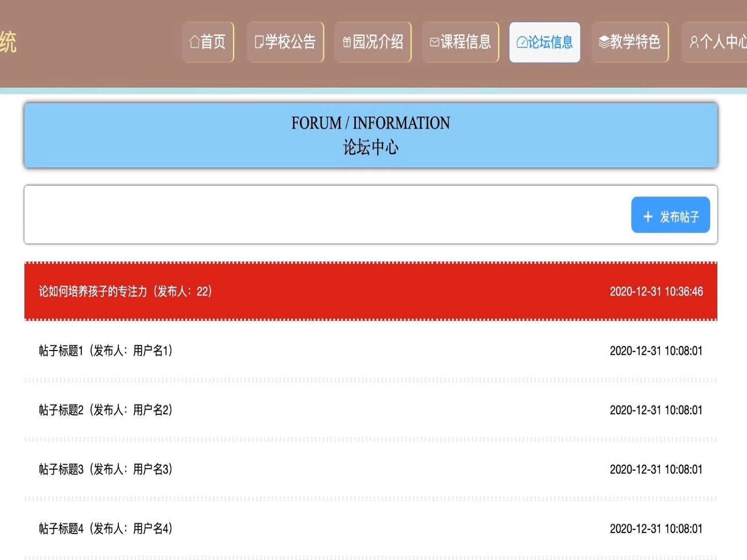Click the 10:08:01 timestamp on 帖子标题3 row

click(x=656, y=470)
